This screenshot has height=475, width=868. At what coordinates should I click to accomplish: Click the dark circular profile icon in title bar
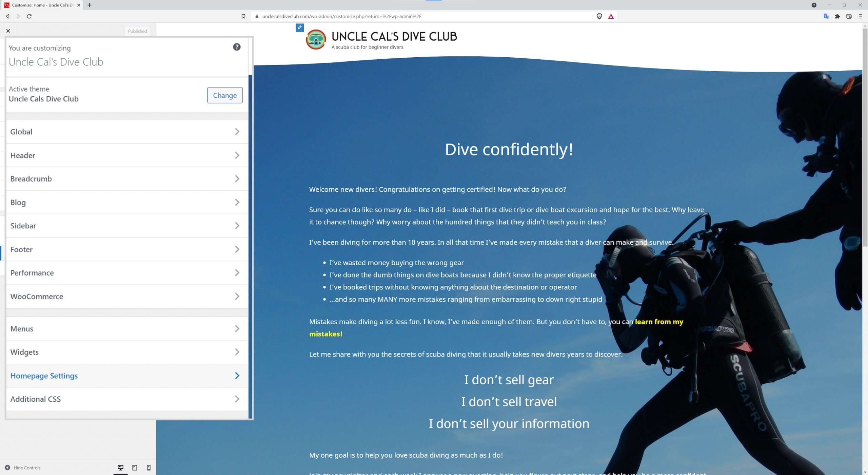[x=814, y=5]
